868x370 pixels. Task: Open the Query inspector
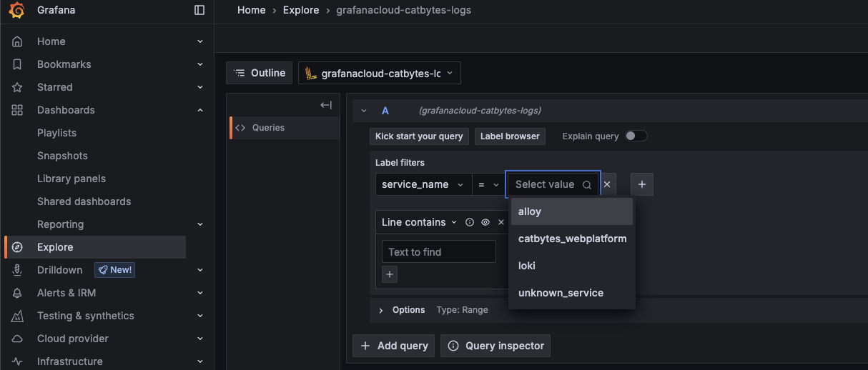click(495, 346)
